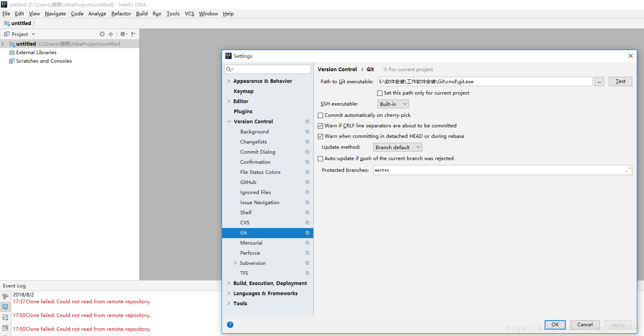This screenshot has height=336, width=644.
Task: Click project-level icon beside Shelf
Action: [307, 213]
